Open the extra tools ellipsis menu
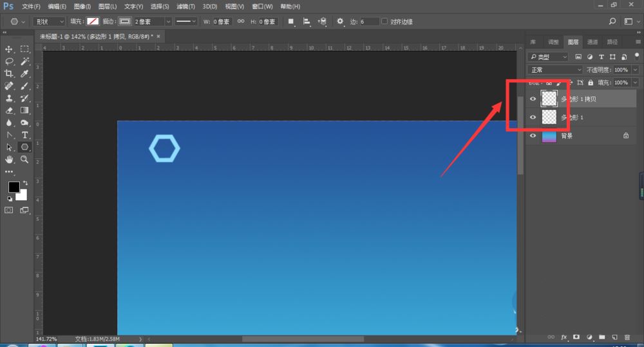 [8, 172]
